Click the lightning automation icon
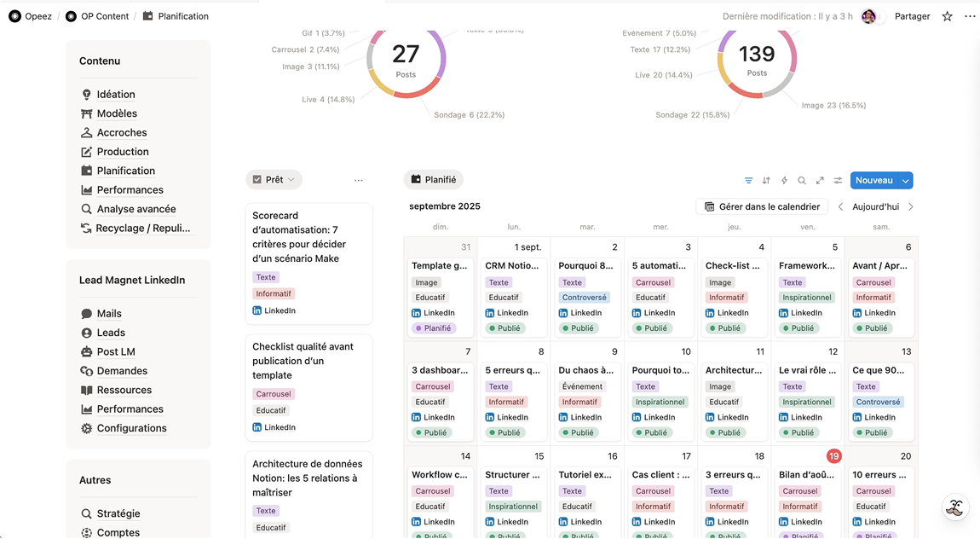Screen dimensions: 980x539 coord(784,180)
